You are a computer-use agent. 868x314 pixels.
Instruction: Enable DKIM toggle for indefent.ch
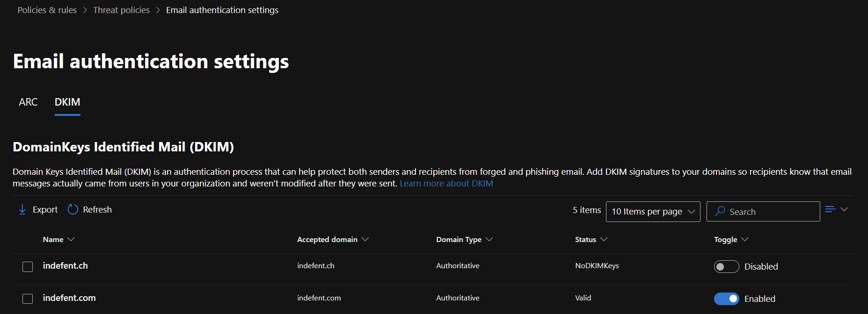click(726, 266)
